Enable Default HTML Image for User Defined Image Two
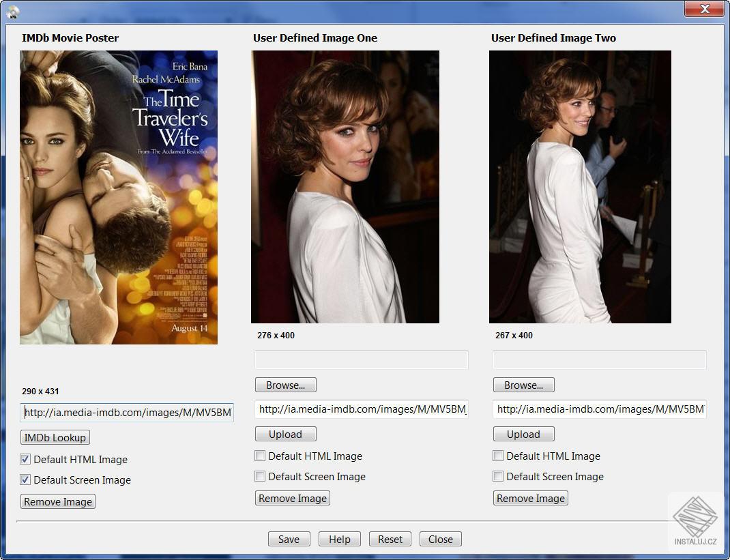730x560 pixels. 498,456
